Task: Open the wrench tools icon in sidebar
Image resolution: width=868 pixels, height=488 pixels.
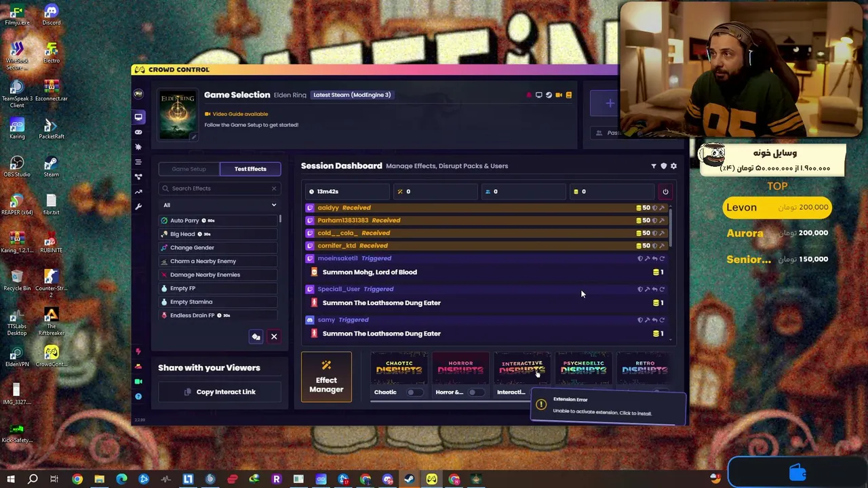Action: pos(138,207)
